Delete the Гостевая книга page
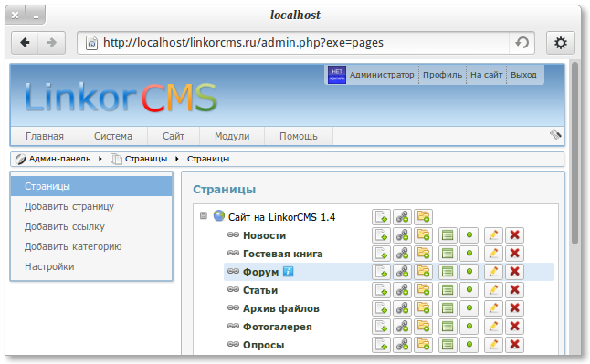590x364 pixels. (x=514, y=254)
